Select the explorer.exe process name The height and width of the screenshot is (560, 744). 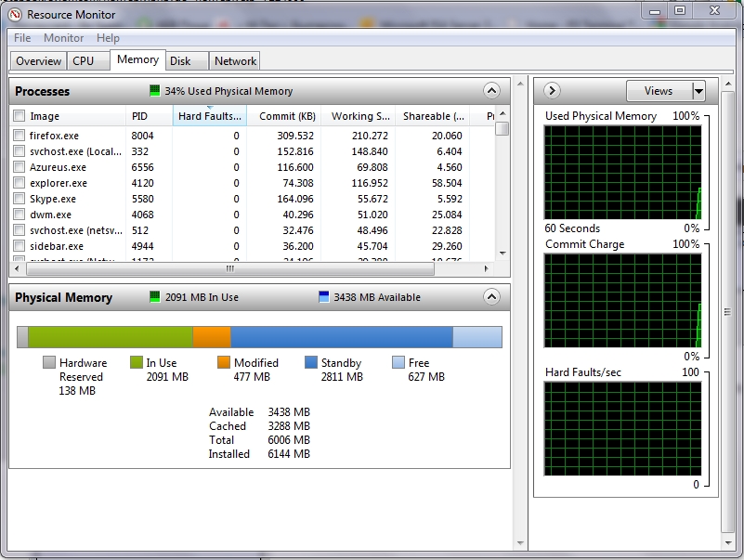coord(59,183)
